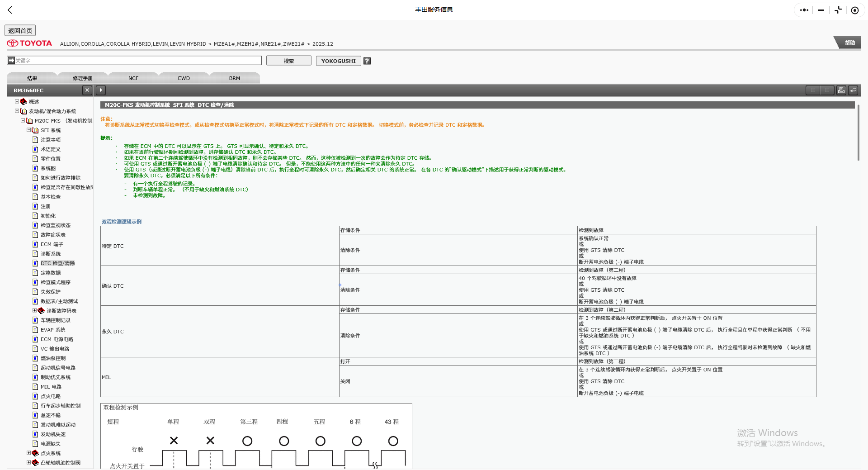Click the play arrow next to RM3660EC

(x=101, y=90)
